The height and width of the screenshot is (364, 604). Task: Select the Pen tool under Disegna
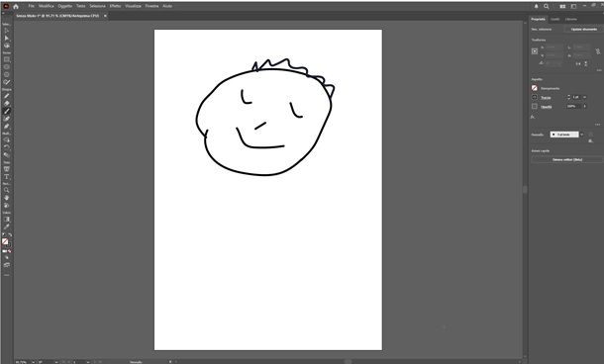[7, 96]
